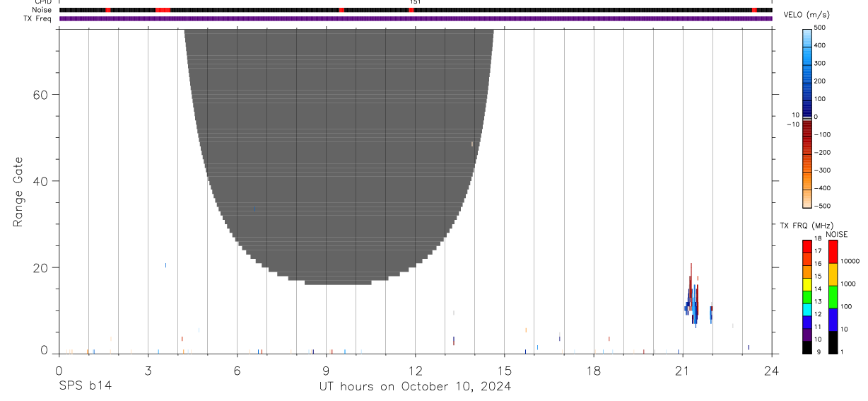Pick the green swatch in NOISE legend
The height and width of the screenshot is (401, 868).
tap(832, 297)
